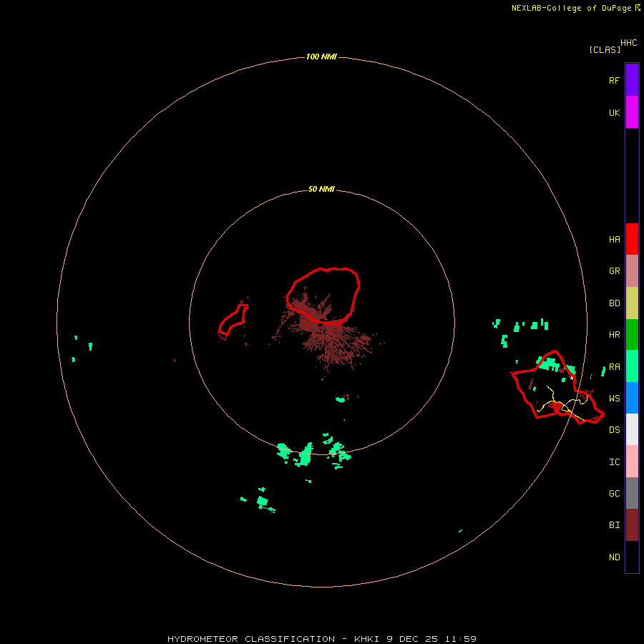
Task: Click the Hydrometeor Classification KHKI caption
Action: pyautogui.click(x=321, y=639)
